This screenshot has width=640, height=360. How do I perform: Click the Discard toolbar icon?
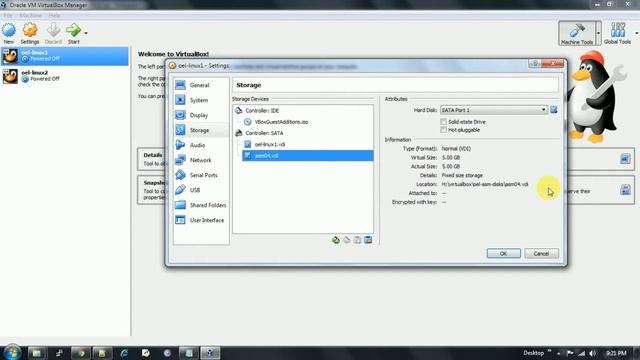[x=53, y=33]
